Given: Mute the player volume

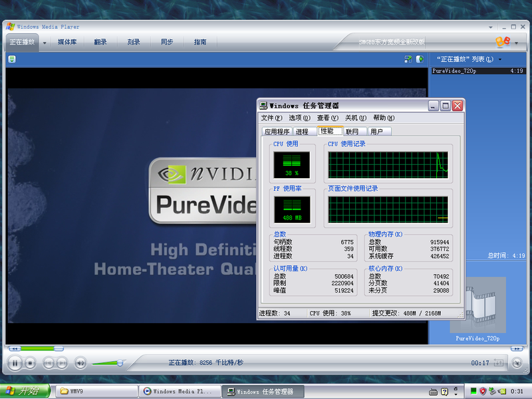Looking at the screenshot, I should point(80,363).
